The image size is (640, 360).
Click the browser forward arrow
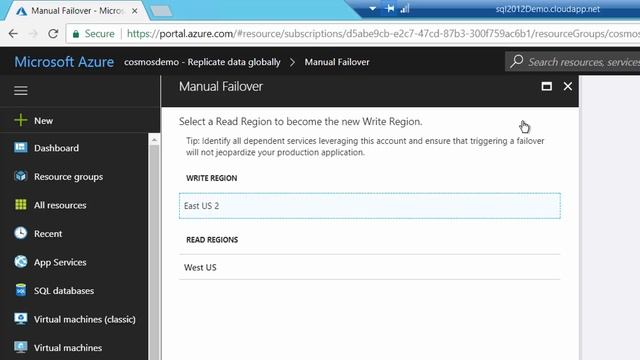tap(33, 33)
